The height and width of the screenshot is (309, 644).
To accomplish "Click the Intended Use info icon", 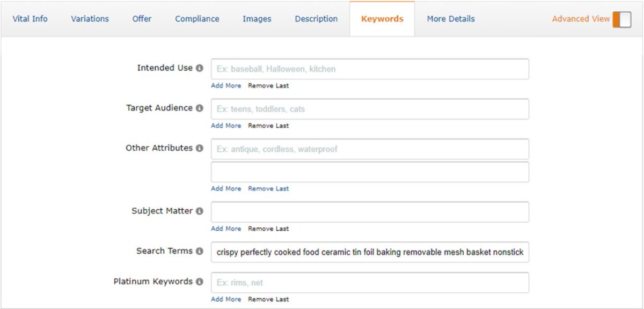I will click(x=200, y=68).
